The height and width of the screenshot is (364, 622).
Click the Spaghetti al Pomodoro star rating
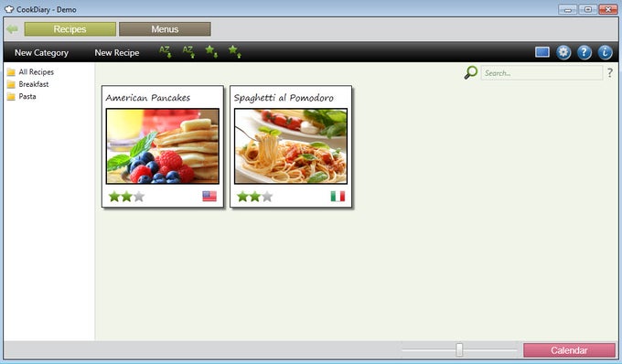[x=254, y=197]
